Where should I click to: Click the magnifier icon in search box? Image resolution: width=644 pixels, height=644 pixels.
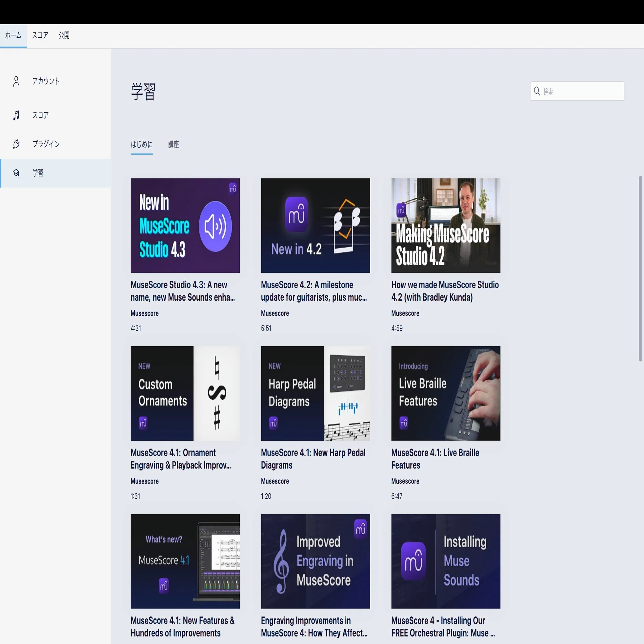click(x=537, y=91)
